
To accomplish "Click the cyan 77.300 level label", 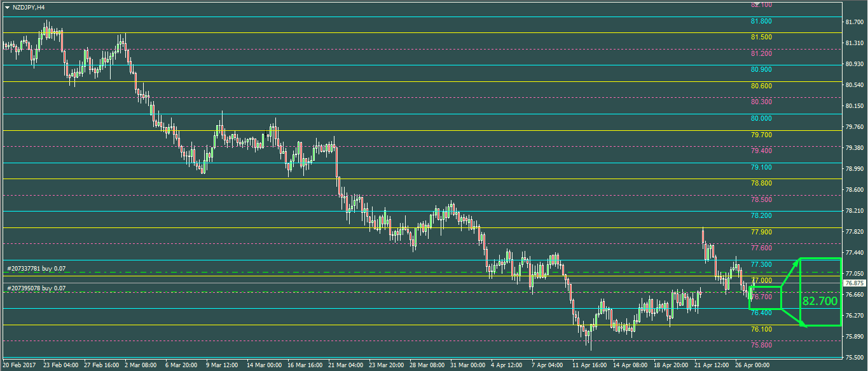I will [x=761, y=264].
